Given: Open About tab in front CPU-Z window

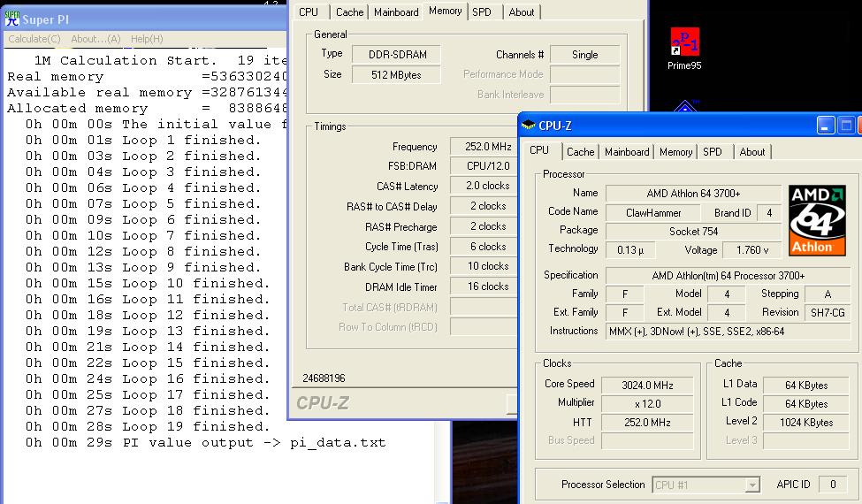Looking at the screenshot, I should coord(752,152).
